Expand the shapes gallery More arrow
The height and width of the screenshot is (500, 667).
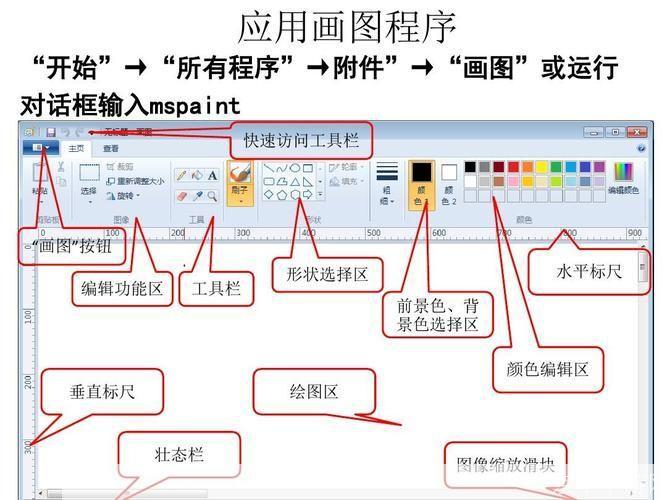320,194
